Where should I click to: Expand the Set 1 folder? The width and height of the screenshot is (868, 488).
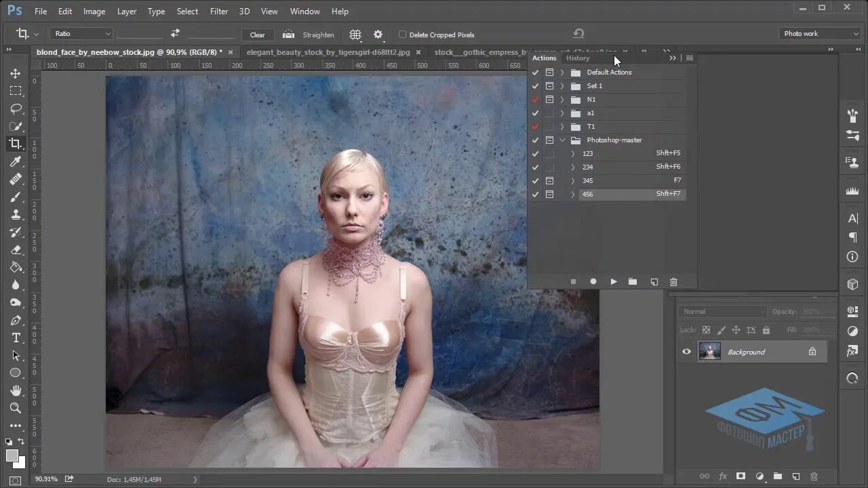[x=562, y=86]
